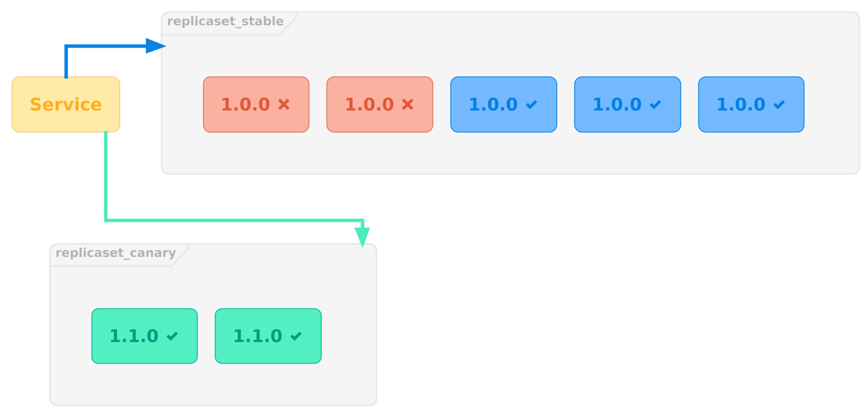Click the checkmark on the right 1.1.0 canary pod
This screenshot has height=414, width=868.
click(x=296, y=336)
